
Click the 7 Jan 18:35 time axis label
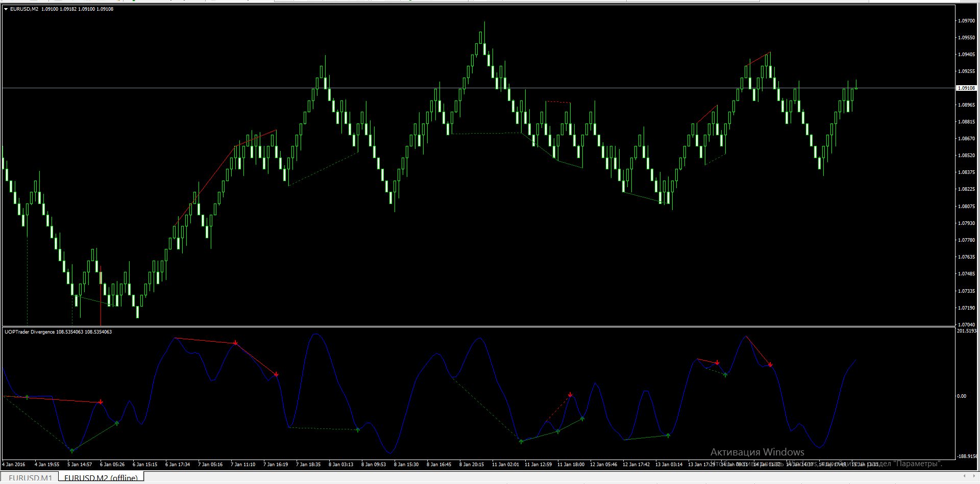[x=308, y=465]
